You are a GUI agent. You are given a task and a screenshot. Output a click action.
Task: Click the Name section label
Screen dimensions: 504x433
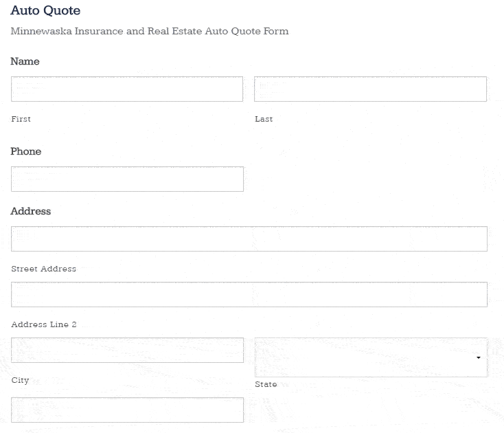25,61
